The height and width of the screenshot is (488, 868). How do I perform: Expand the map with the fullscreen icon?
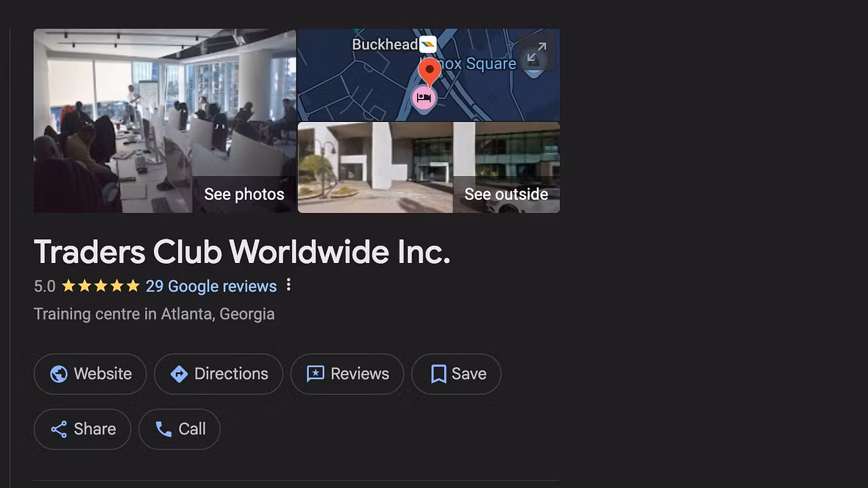[536, 53]
